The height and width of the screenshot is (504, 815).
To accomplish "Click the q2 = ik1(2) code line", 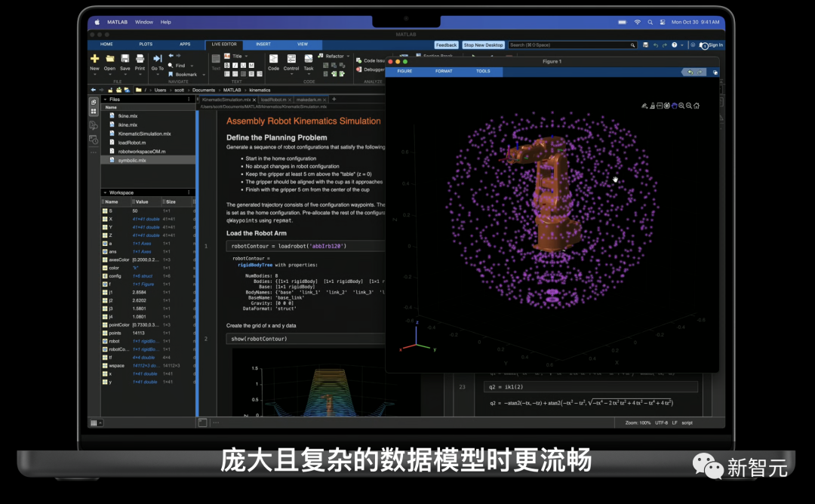I will coord(590,386).
